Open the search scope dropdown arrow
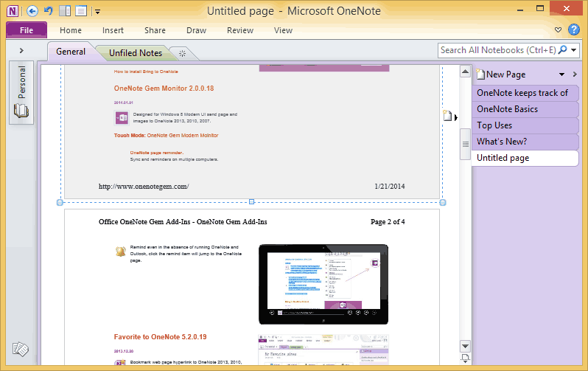The image size is (588, 371). point(574,50)
